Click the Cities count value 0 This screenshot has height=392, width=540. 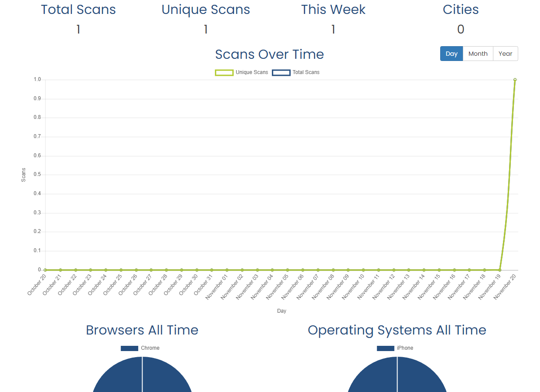coord(461,30)
